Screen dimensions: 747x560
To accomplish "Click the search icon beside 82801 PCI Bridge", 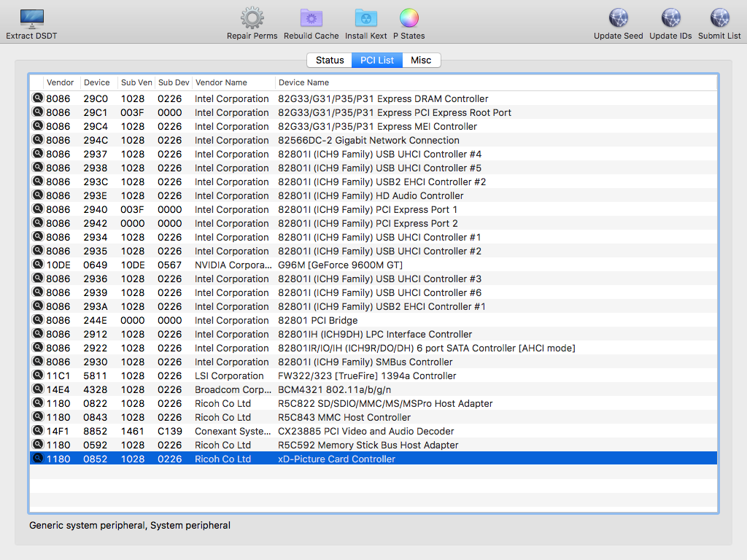I will coord(38,319).
